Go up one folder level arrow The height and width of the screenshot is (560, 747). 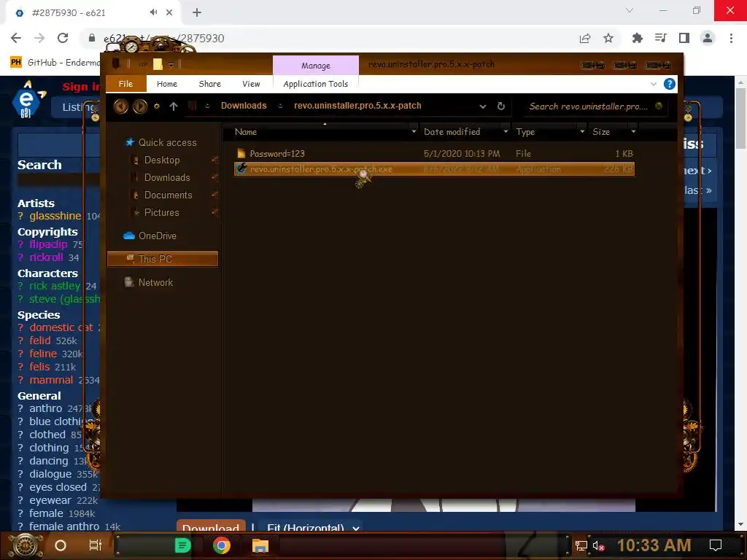[174, 106]
